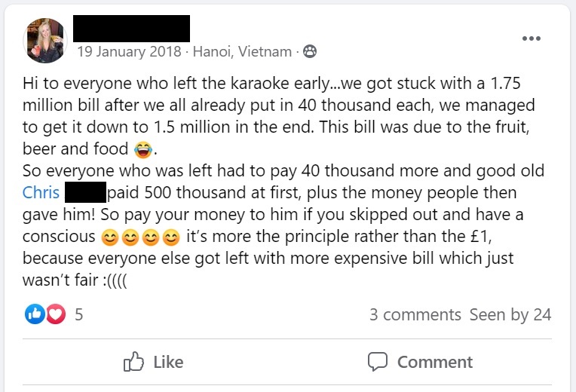The image size is (576, 392).
Task: Click the redacted surname after "Chris"
Action: click(x=84, y=192)
